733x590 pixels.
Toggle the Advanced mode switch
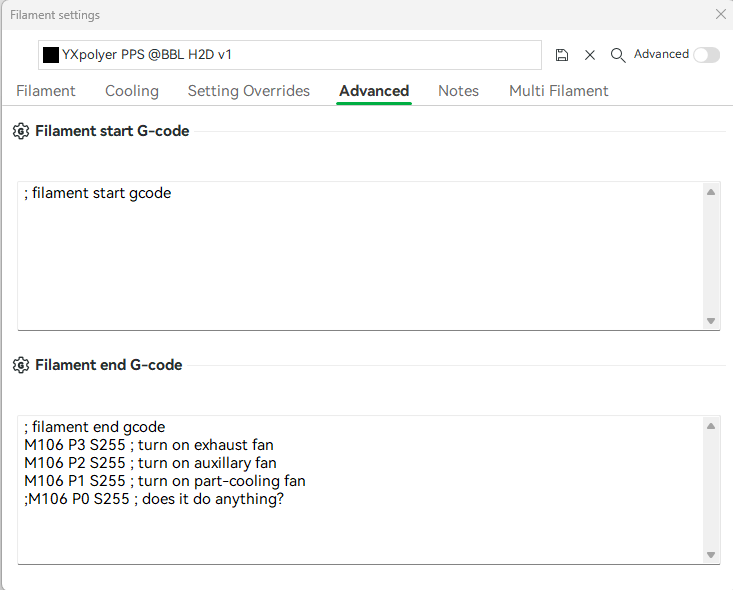[x=706, y=55]
